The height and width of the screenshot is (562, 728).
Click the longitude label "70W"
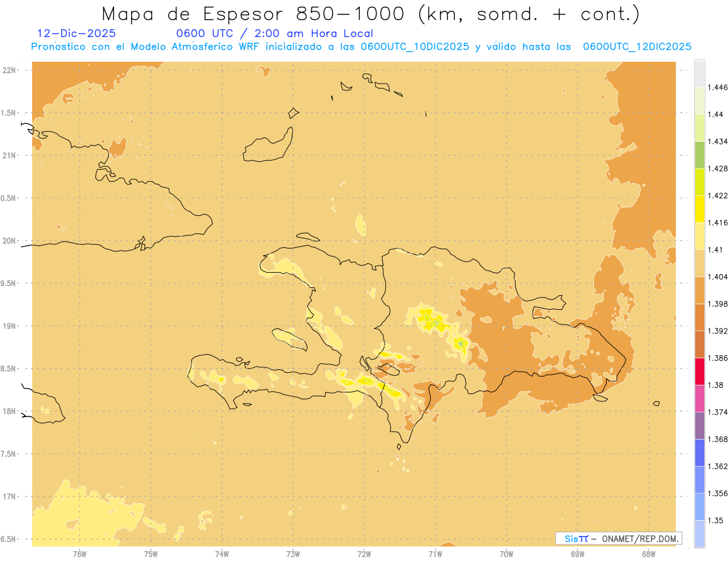tap(507, 554)
